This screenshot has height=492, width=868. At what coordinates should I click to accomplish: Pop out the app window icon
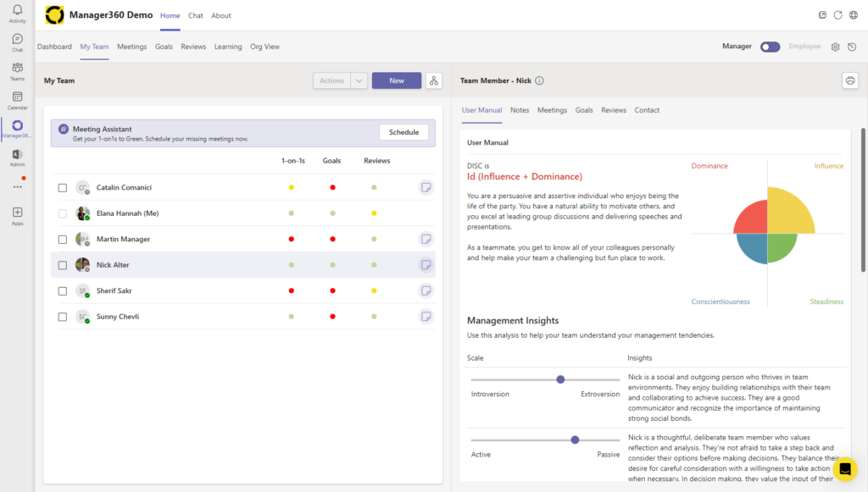tap(822, 15)
